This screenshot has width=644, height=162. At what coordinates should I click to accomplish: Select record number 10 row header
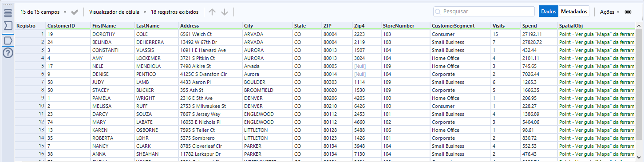(30, 106)
